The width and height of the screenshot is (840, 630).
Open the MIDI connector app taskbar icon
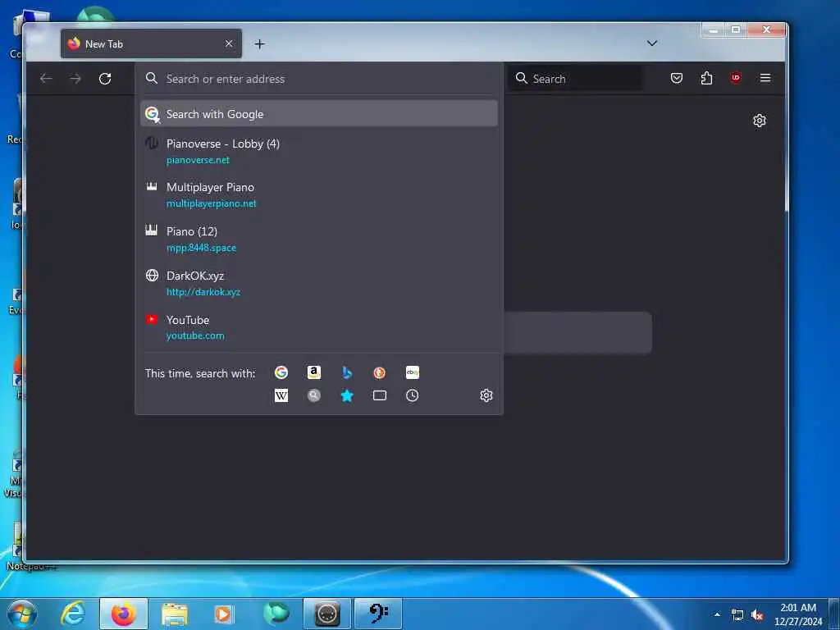[x=326, y=614]
